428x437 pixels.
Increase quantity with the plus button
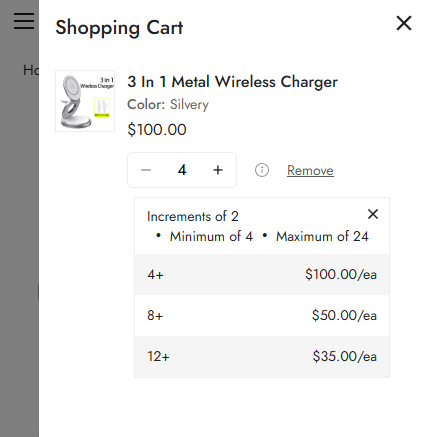[x=218, y=170]
